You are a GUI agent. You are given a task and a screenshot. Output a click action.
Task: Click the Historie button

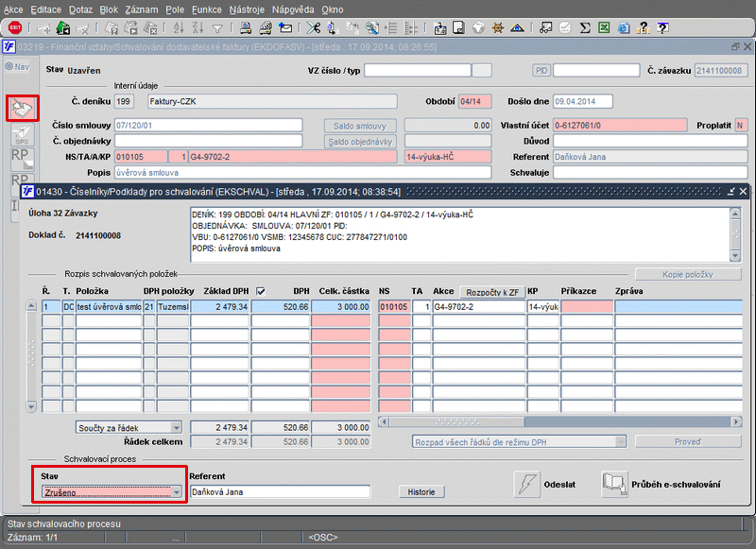421,492
